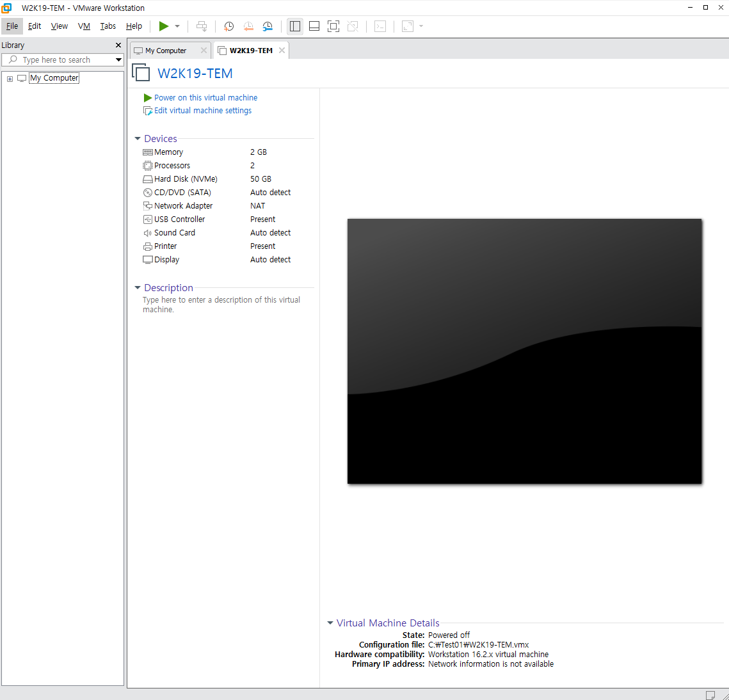
Task: Click the library search field
Action: point(62,60)
